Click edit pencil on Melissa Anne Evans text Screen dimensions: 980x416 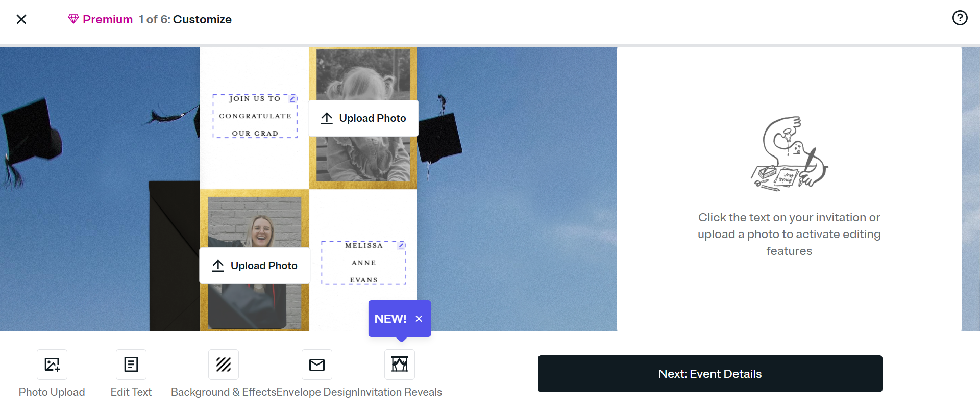click(x=401, y=246)
